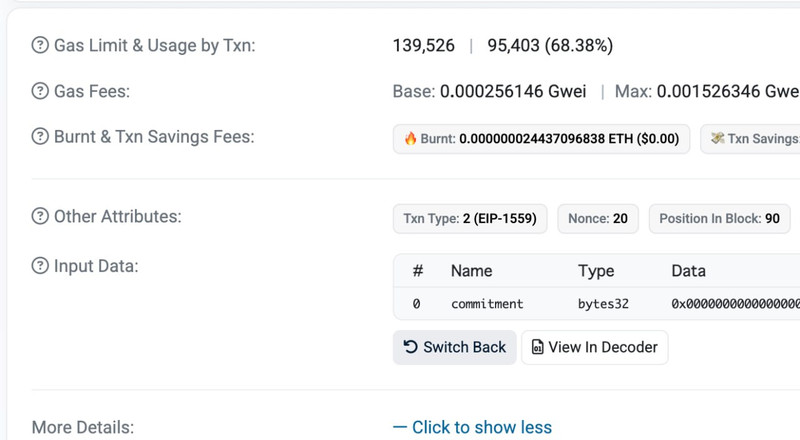Click the Position In Block: 90 badge

719,219
